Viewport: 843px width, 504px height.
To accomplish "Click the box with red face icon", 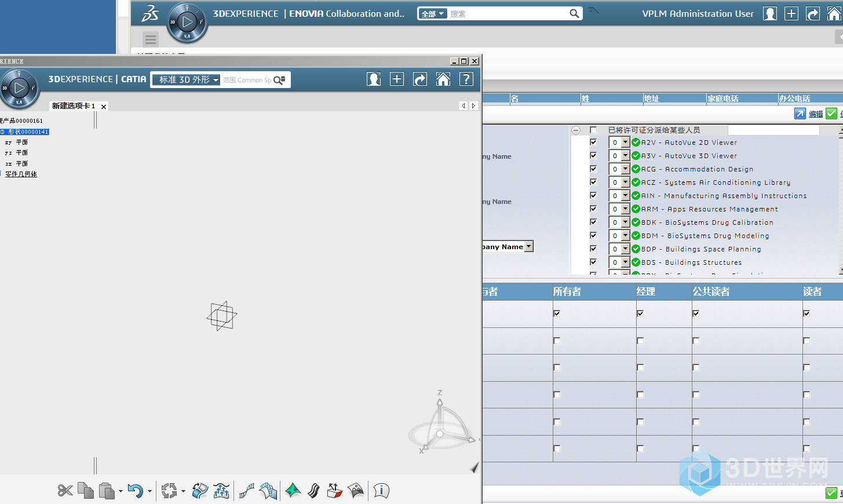I will [335, 491].
